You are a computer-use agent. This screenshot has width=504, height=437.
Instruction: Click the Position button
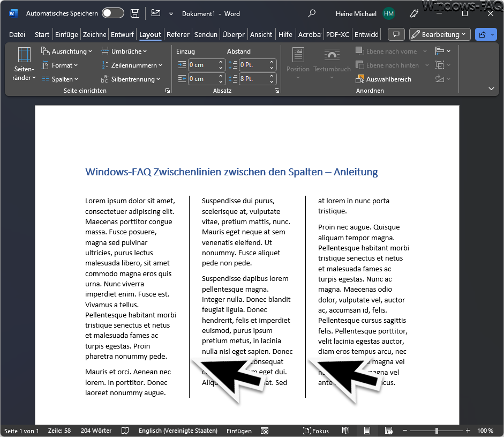298,64
